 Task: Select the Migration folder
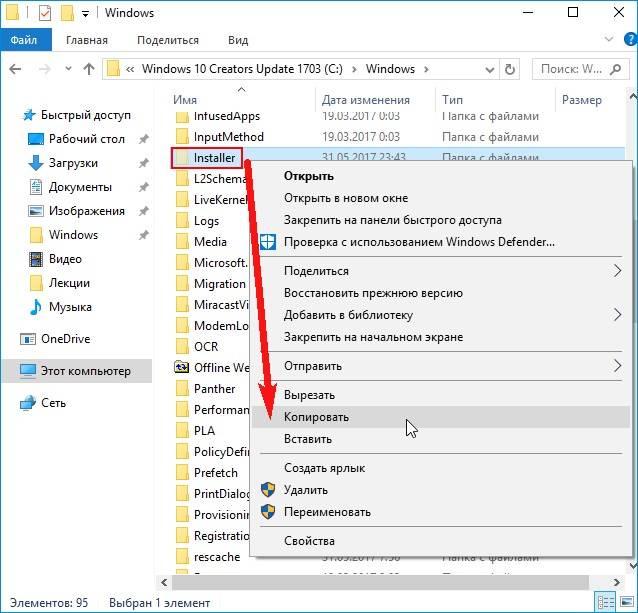click(x=220, y=284)
